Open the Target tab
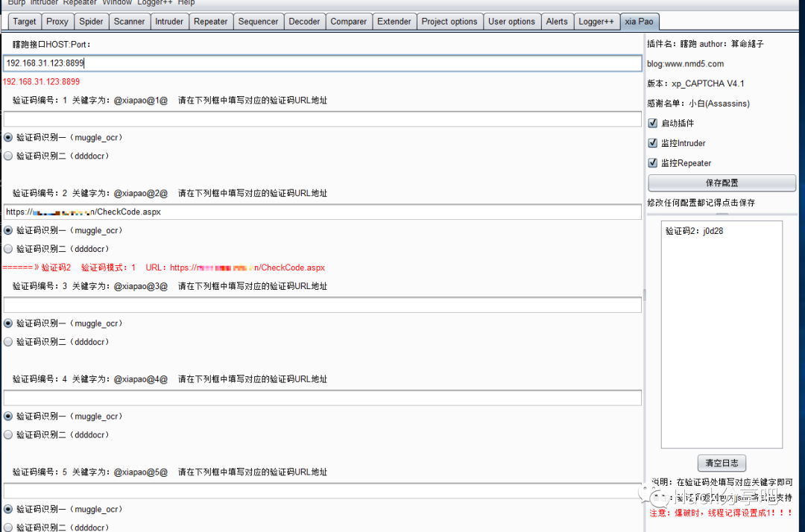Viewport: 805px width, 532px height. tap(24, 22)
